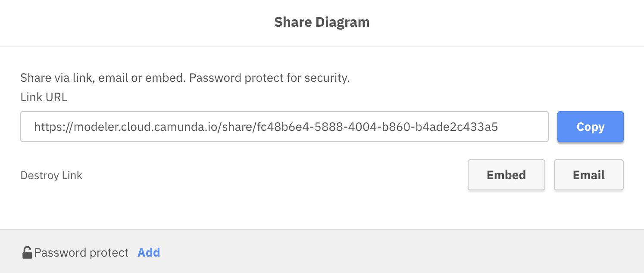Focus the Link URL input field
The height and width of the screenshot is (273, 644).
[x=284, y=127]
